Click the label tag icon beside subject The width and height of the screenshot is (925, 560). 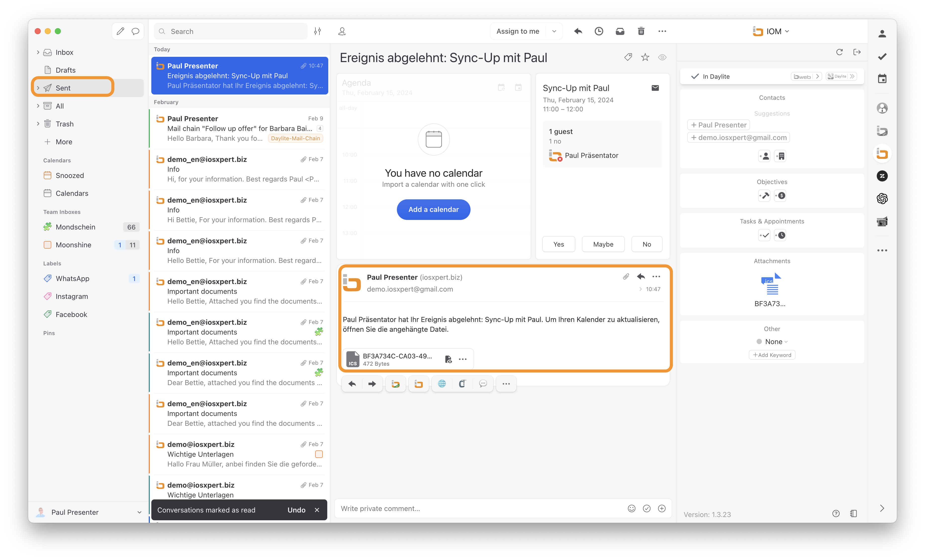(x=628, y=57)
